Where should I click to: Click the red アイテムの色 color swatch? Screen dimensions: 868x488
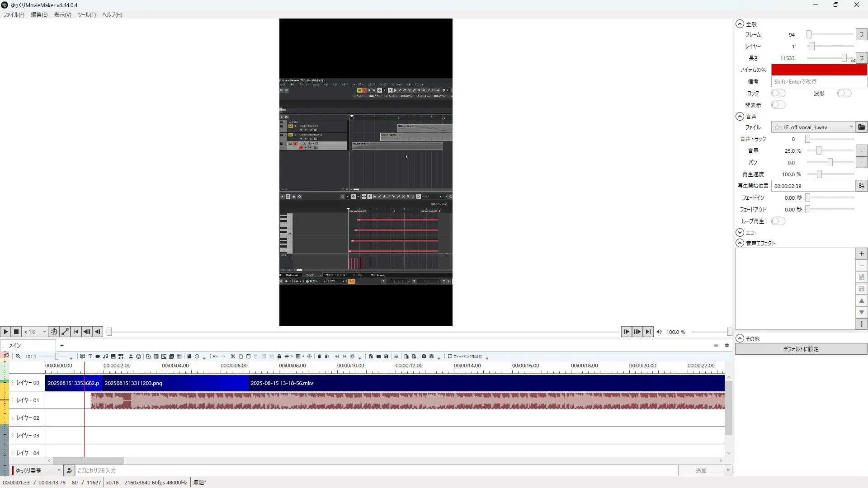pos(819,70)
